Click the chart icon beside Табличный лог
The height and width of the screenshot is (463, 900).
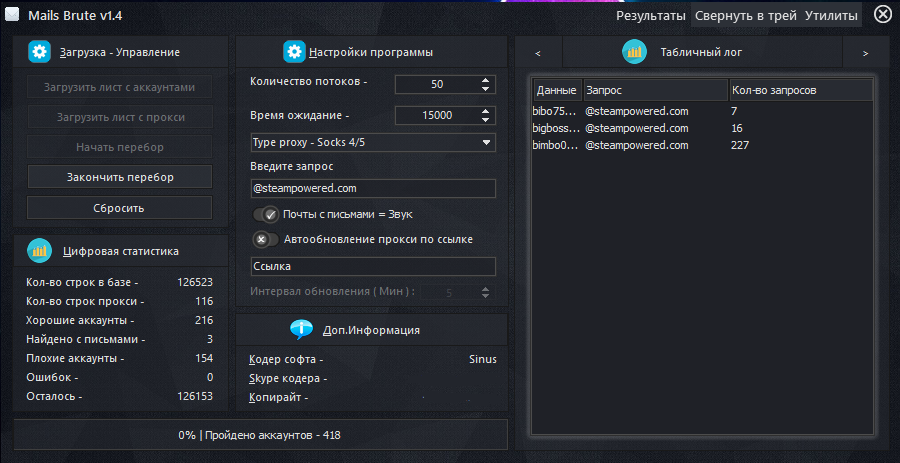[634, 52]
